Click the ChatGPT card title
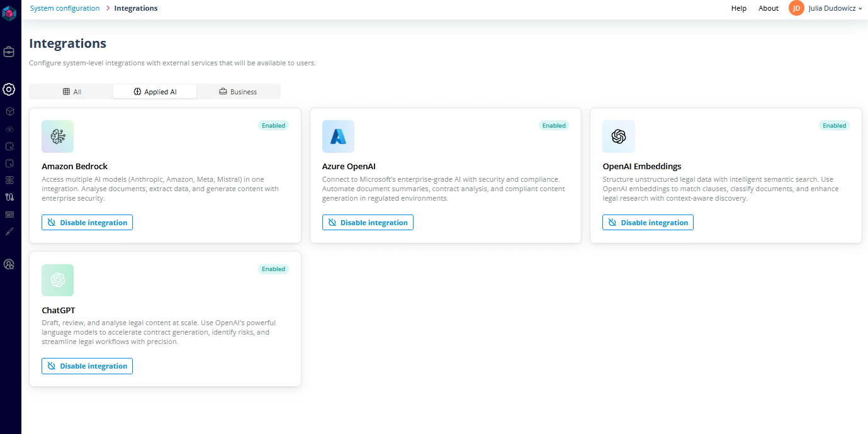The height and width of the screenshot is (434, 868). tap(59, 310)
